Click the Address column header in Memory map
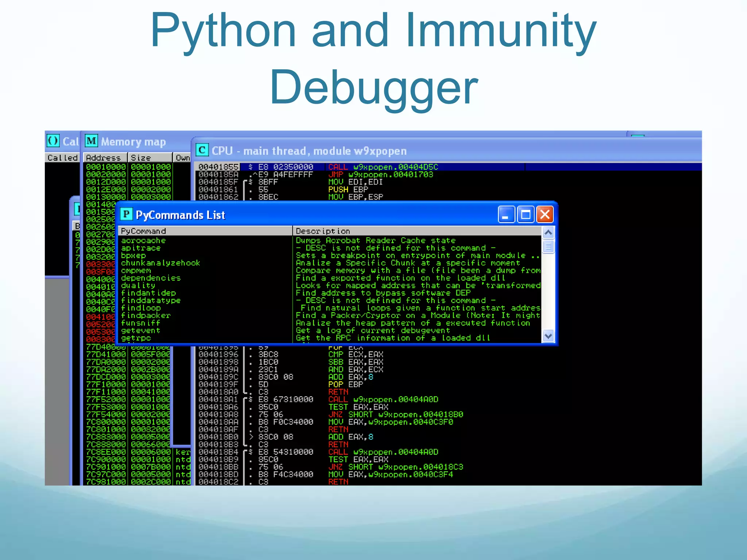 105,157
